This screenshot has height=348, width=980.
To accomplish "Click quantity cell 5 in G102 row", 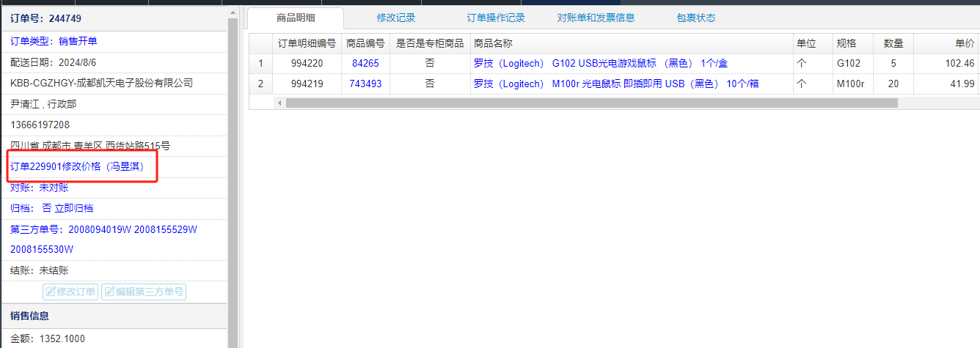I will 893,63.
